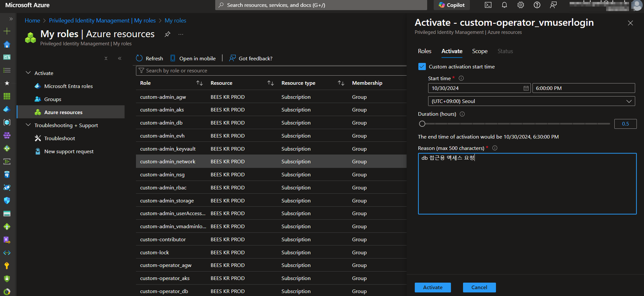Switch to the Scope tab
Viewport: 644px width, 296px height.
coord(480,51)
